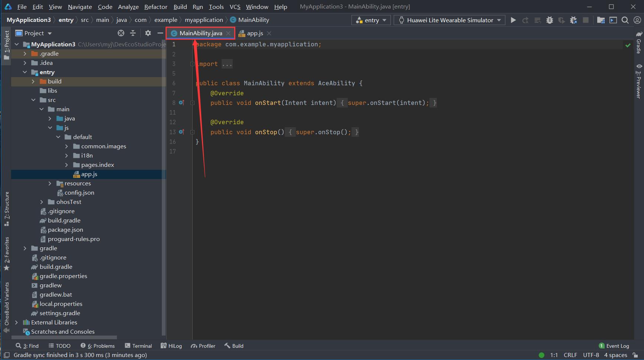Viewport: 644px width, 360px height.
Task: Click the override gutter icon beside onStop
Action: pyautogui.click(x=182, y=132)
